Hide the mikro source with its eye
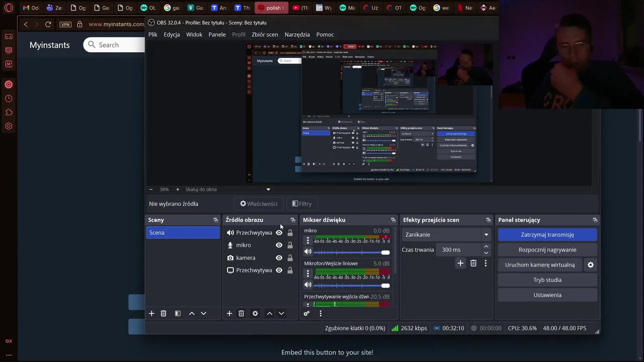Image resolution: width=644 pixels, height=362 pixels. (x=279, y=245)
